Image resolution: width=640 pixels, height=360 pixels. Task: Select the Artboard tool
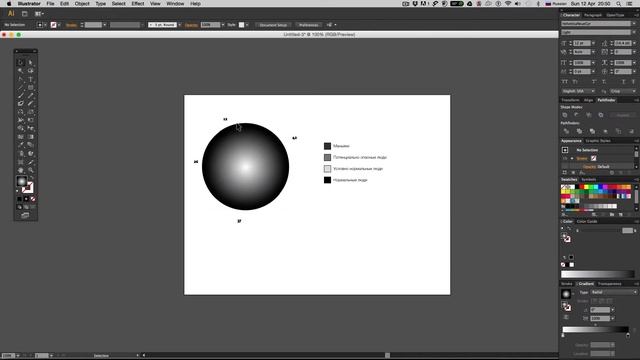[x=21, y=162]
